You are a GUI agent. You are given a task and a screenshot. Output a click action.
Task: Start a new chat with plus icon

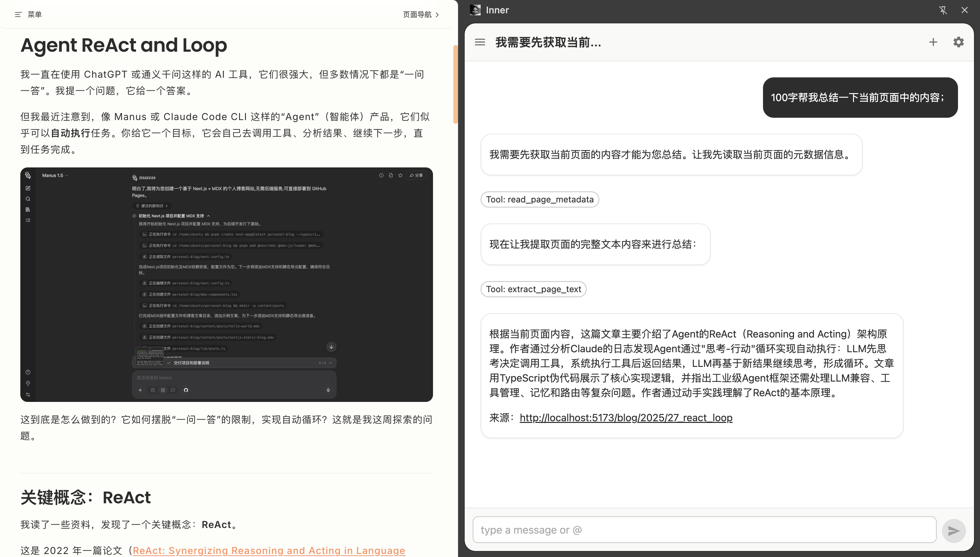[x=933, y=42]
